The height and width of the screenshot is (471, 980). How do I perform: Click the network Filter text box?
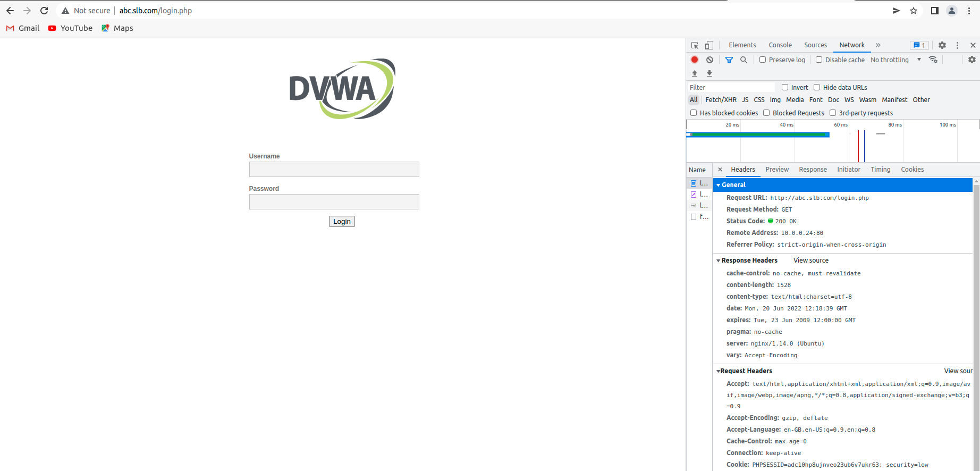731,87
